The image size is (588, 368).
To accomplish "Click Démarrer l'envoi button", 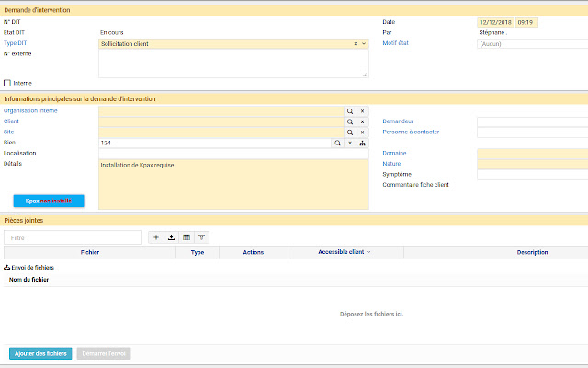I will [x=104, y=353].
